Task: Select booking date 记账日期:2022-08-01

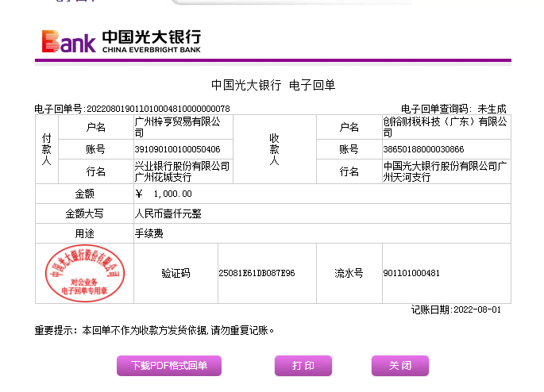Action: click(456, 309)
